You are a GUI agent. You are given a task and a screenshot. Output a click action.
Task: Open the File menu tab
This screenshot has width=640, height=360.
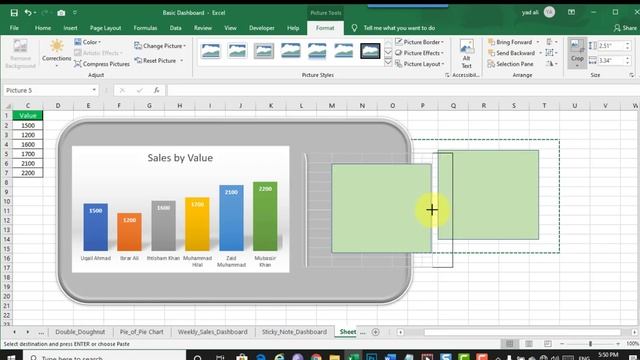point(14,28)
